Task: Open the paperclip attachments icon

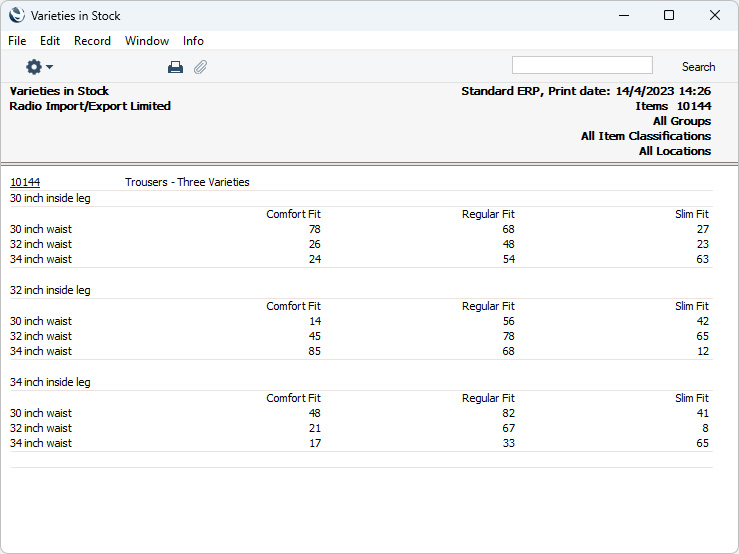Action: (x=200, y=67)
